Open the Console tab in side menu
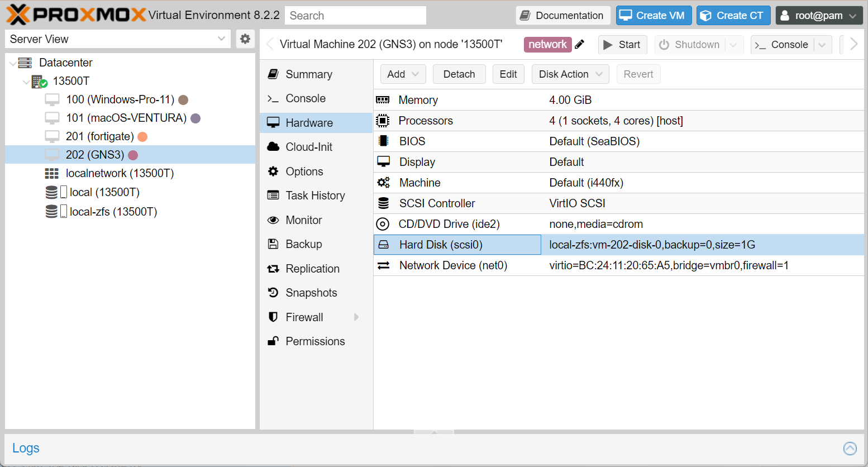The image size is (868, 467). coord(316,98)
